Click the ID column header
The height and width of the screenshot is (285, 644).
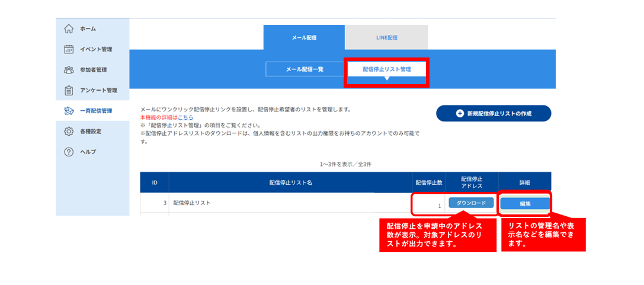[x=155, y=182]
